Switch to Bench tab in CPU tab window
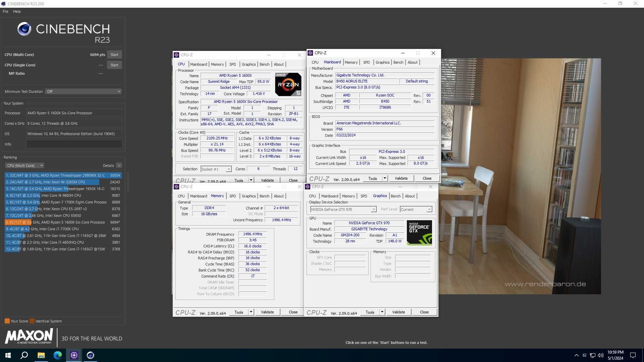This screenshot has width=644, height=362. (x=264, y=64)
